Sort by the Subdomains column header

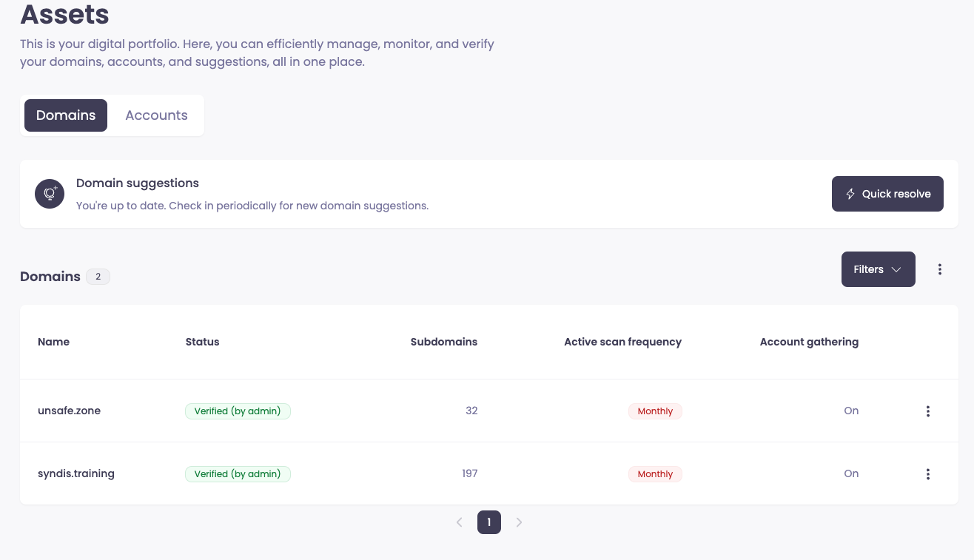[x=443, y=342]
